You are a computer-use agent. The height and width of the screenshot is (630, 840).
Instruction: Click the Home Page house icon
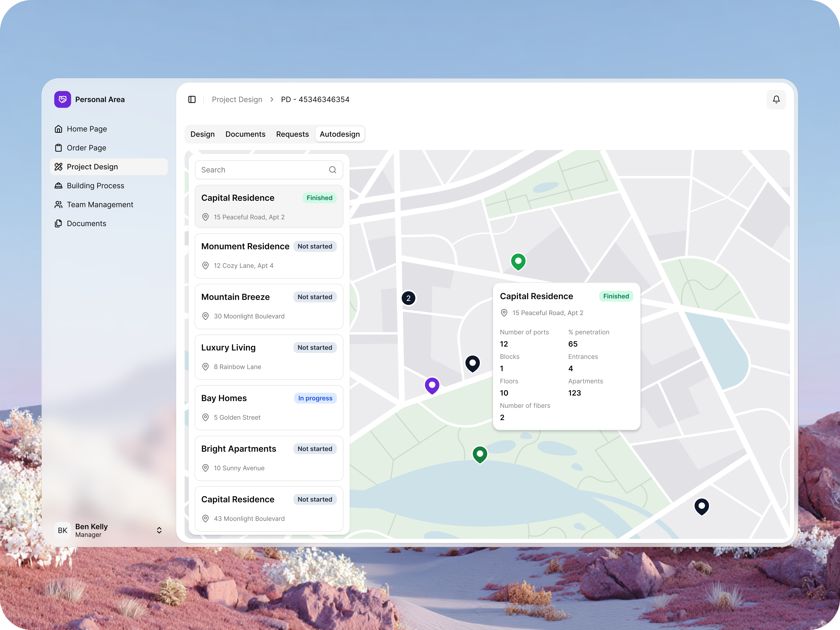(x=59, y=129)
